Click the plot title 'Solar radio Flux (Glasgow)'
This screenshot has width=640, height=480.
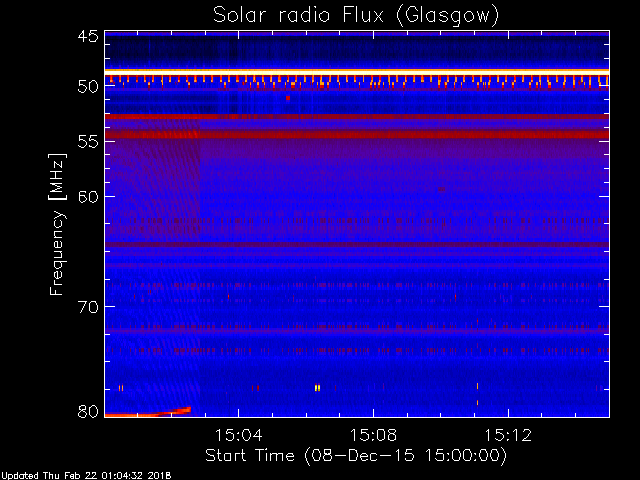(356, 16)
